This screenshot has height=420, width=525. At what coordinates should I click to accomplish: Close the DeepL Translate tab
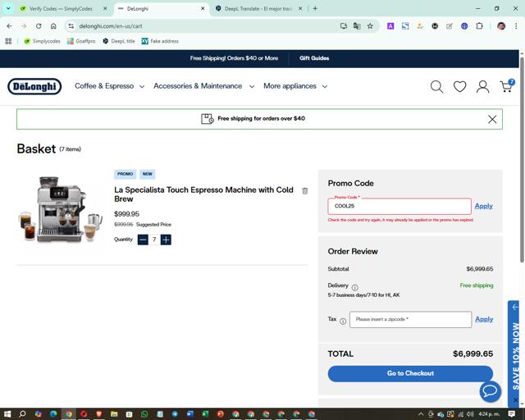300,9
